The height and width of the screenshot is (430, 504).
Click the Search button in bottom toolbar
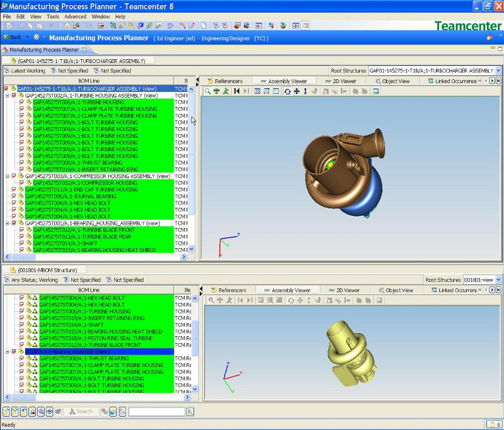[x=81, y=411]
